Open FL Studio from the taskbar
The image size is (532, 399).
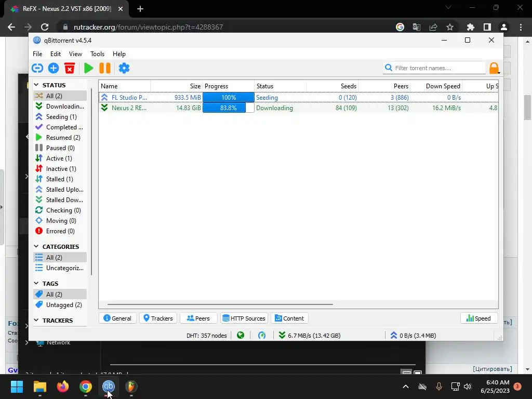coord(131,387)
